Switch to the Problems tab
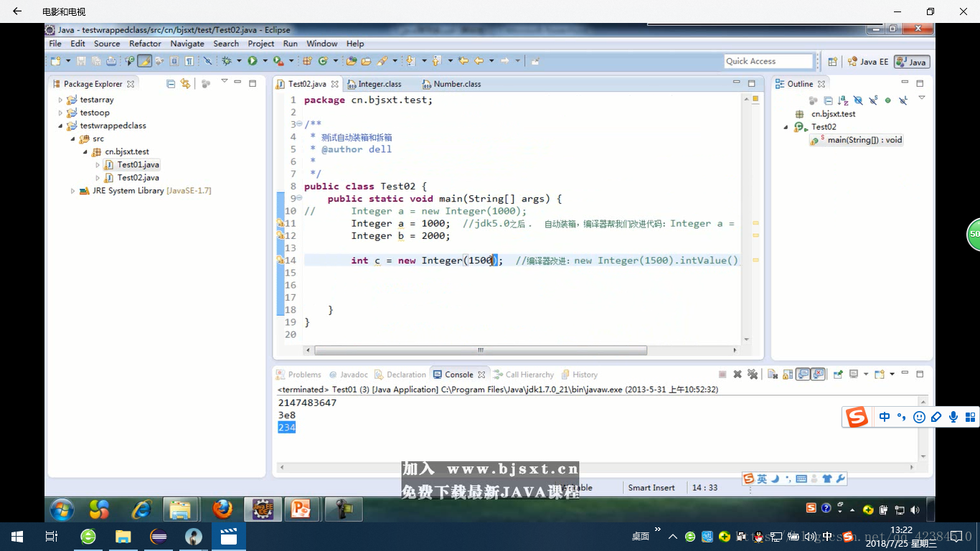This screenshot has height=551, width=980. 299,375
